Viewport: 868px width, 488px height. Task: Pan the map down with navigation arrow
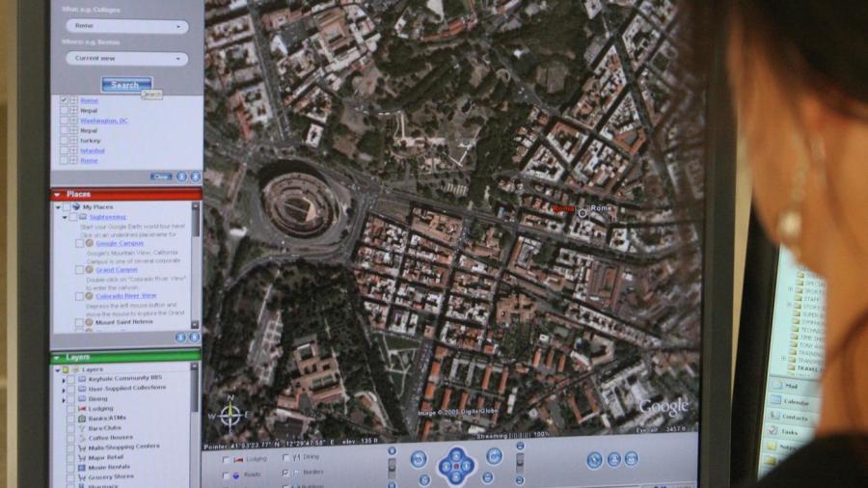click(x=456, y=477)
